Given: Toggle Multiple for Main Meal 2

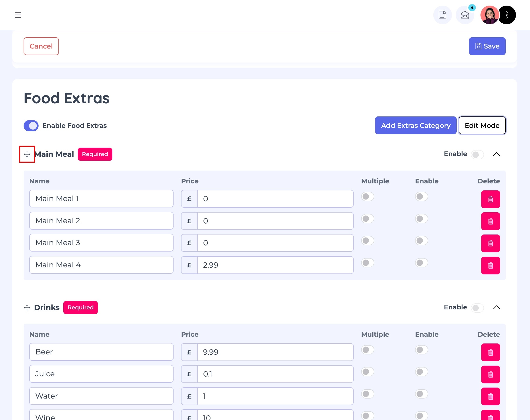Looking at the screenshot, I should click(x=367, y=219).
